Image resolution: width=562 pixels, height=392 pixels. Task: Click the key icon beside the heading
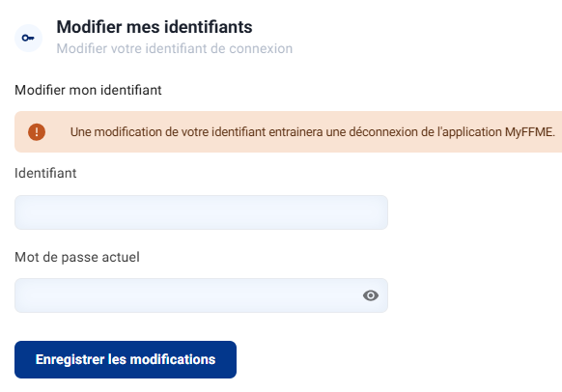[x=28, y=38]
